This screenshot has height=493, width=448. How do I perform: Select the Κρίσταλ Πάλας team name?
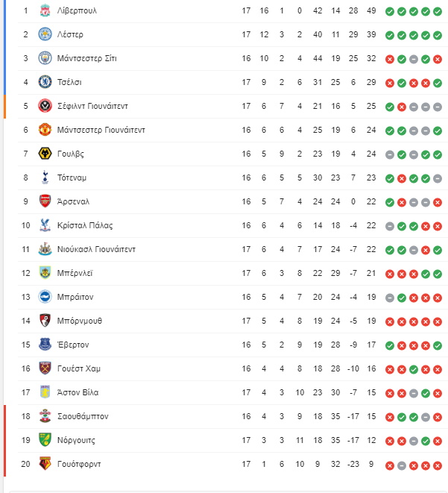[x=85, y=225]
